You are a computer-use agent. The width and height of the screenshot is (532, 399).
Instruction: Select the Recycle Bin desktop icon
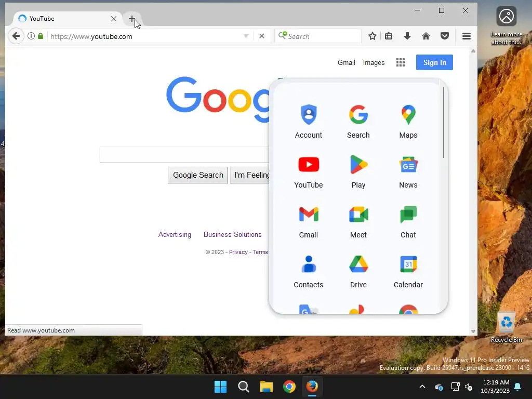click(506, 327)
